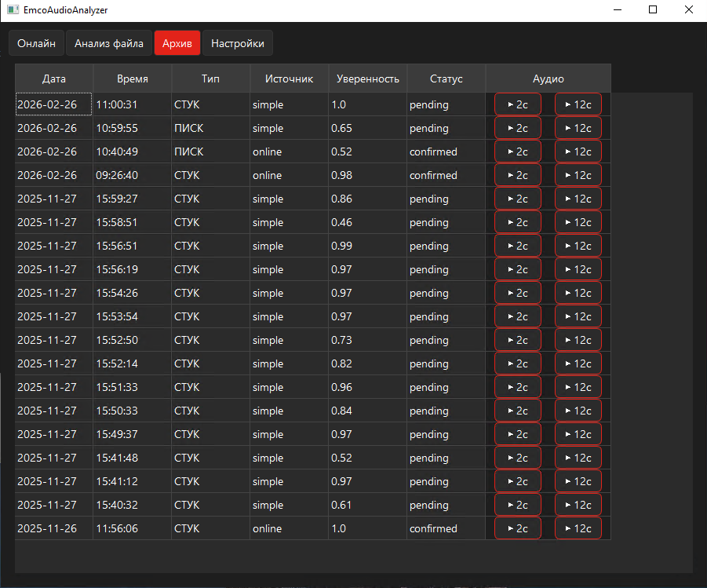The height and width of the screenshot is (588, 707).
Task: Play the 12с clip for the 15:49:37 event
Action: [x=578, y=434]
